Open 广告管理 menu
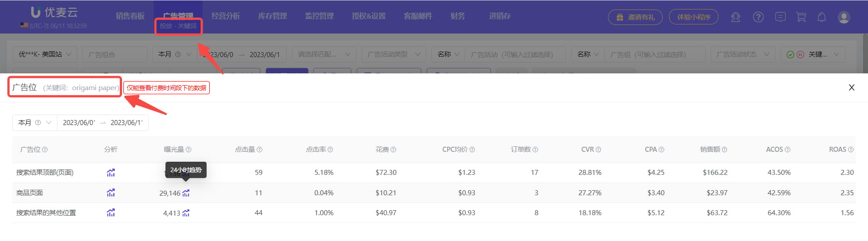The width and height of the screenshot is (868, 241). pos(178,16)
